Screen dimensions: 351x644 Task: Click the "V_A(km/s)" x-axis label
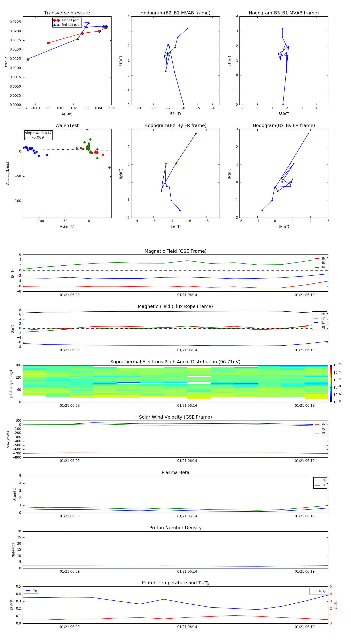point(67,227)
